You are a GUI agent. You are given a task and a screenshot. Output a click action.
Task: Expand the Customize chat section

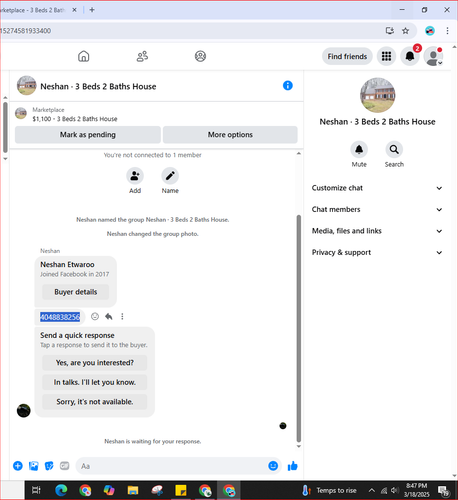coord(377,188)
